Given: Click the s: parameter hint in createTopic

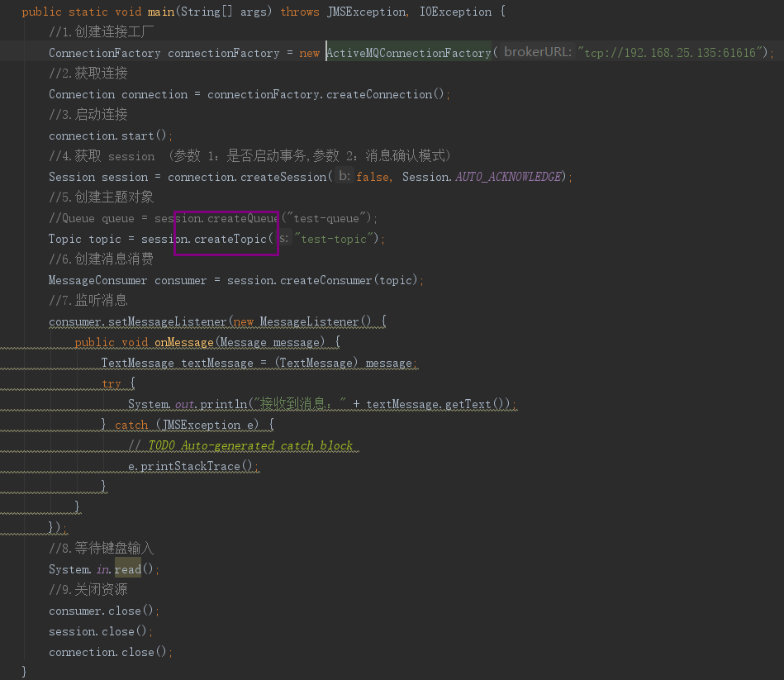Looking at the screenshot, I should point(284,238).
